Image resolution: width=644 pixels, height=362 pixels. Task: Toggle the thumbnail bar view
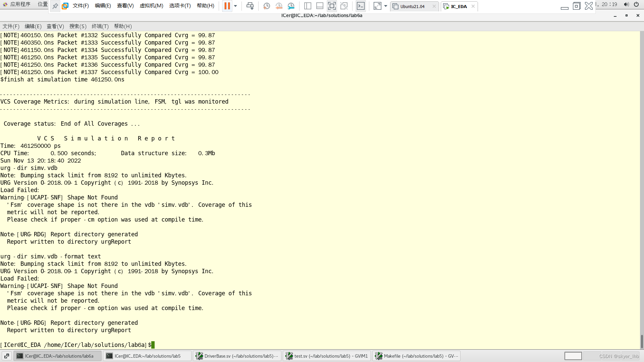click(320, 6)
